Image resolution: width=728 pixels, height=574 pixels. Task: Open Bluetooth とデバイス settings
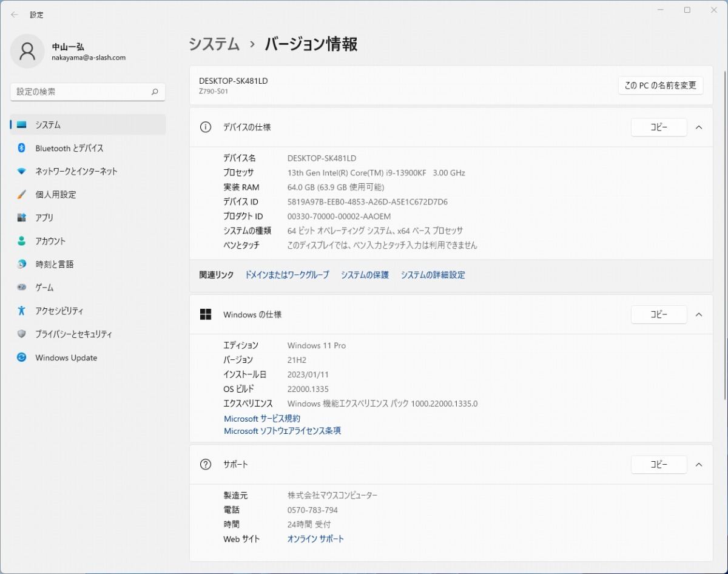click(x=88, y=148)
